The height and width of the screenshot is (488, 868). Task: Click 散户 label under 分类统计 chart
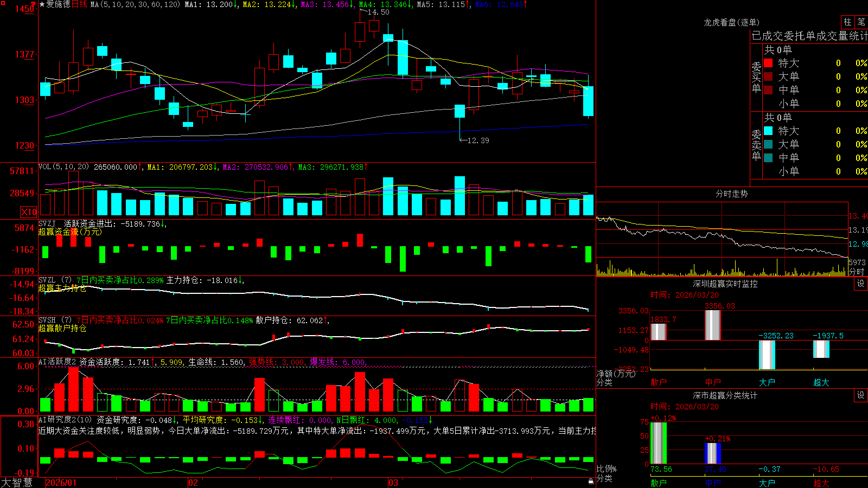point(659,483)
